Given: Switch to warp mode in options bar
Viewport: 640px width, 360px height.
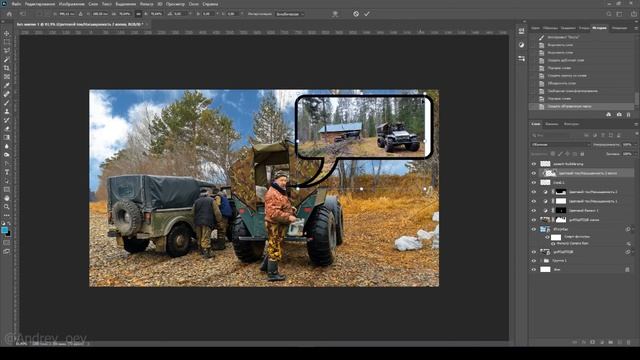Looking at the screenshot, I should tap(335, 14).
